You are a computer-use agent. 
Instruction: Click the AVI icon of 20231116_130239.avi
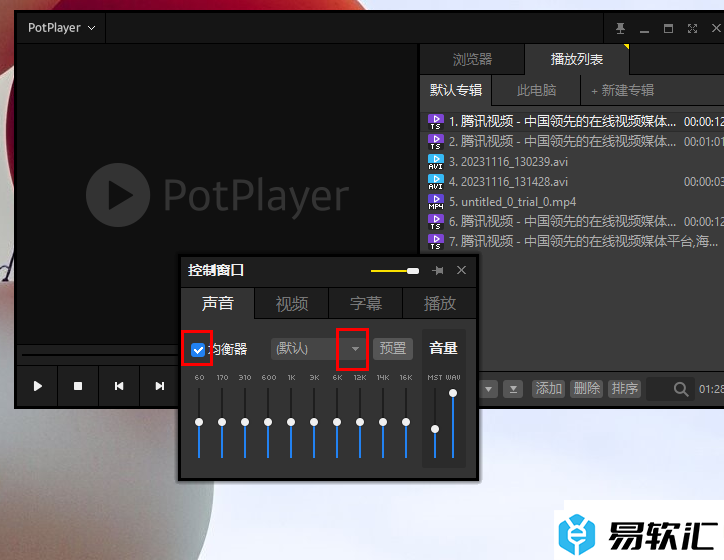point(435,162)
